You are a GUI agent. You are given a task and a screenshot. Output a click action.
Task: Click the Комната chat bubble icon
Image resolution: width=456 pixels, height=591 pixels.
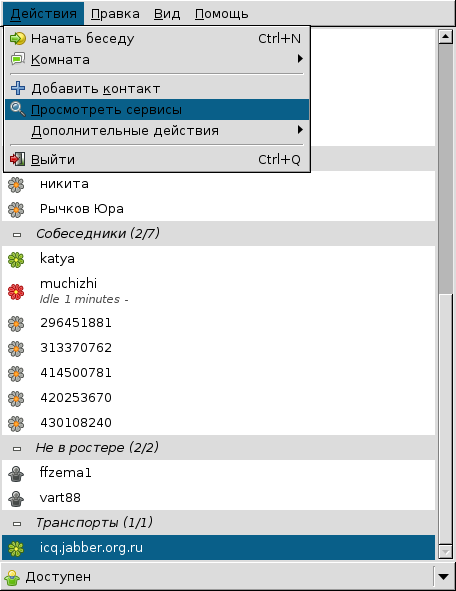17,59
